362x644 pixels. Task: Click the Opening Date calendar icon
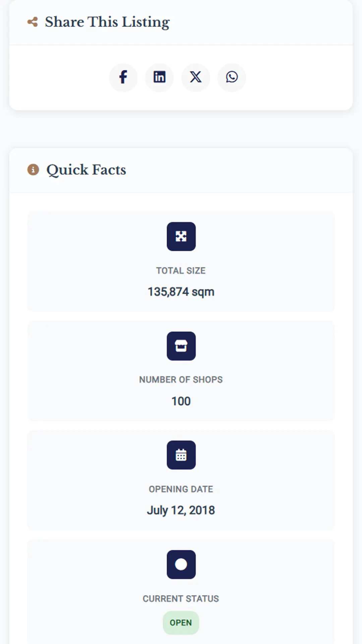pyautogui.click(x=181, y=455)
